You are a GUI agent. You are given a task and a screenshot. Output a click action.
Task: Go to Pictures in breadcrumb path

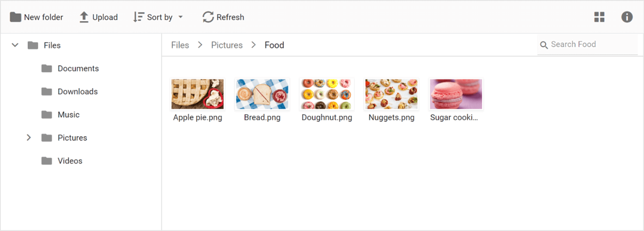click(x=227, y=45)
